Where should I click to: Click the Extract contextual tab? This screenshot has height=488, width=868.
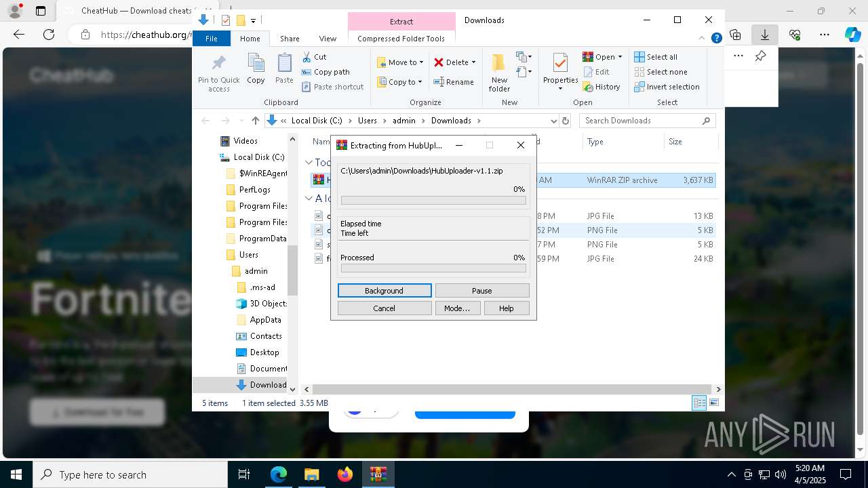[401, 22]
